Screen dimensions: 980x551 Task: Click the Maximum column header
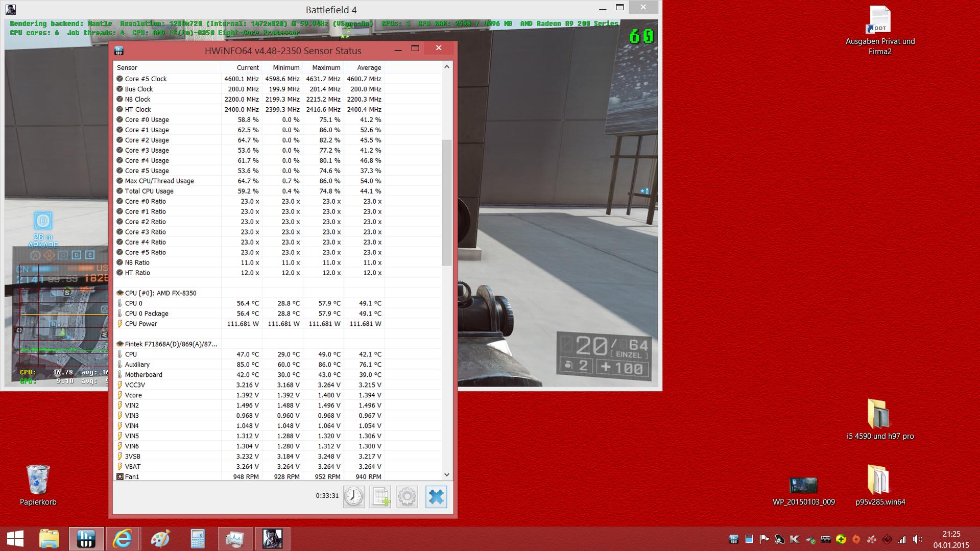click(323, 67)
